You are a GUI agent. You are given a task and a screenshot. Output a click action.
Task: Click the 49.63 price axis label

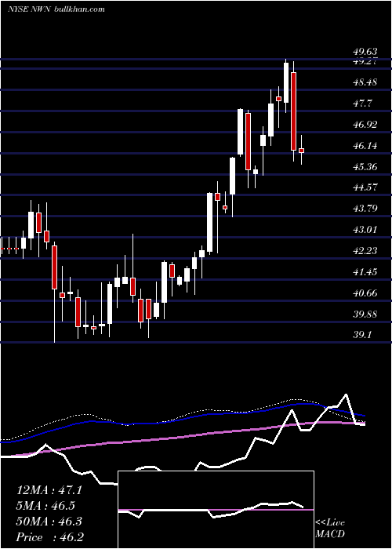tap(365, 52)
